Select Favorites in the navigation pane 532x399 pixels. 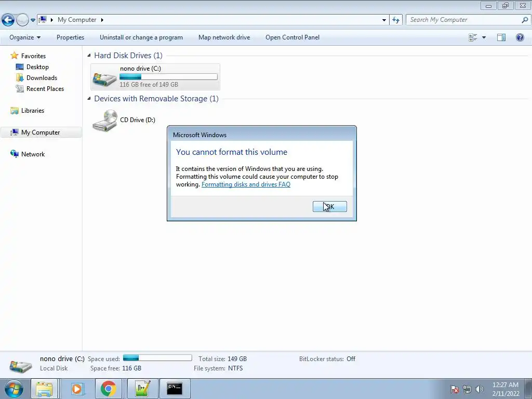pos(33,56)
